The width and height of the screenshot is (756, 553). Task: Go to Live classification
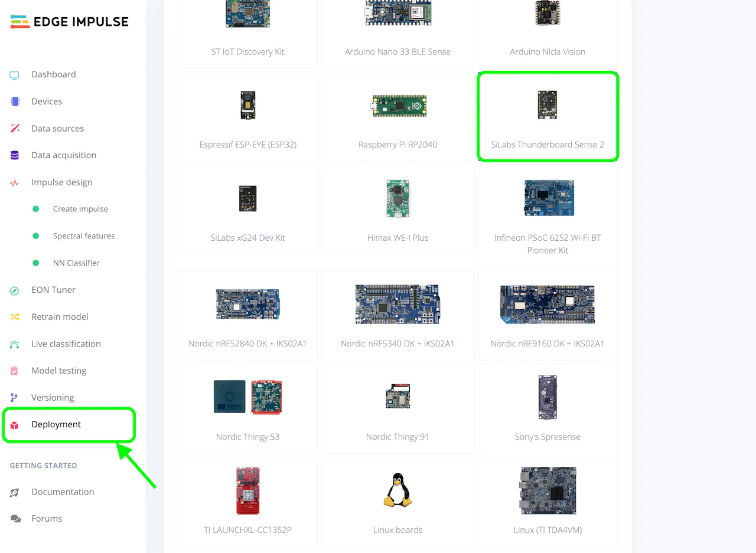click(66, 344)
